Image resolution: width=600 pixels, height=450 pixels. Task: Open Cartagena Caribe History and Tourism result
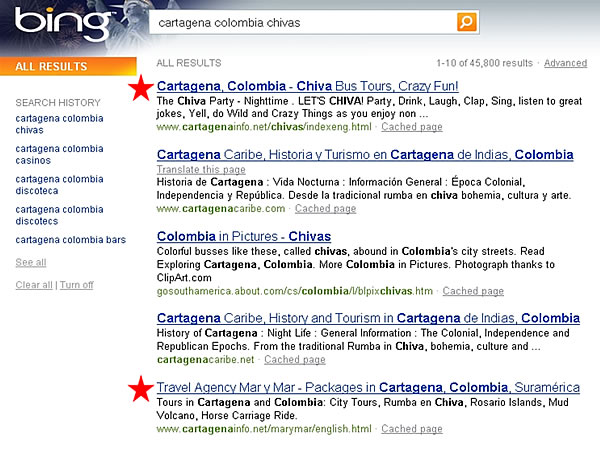[368, 318]
